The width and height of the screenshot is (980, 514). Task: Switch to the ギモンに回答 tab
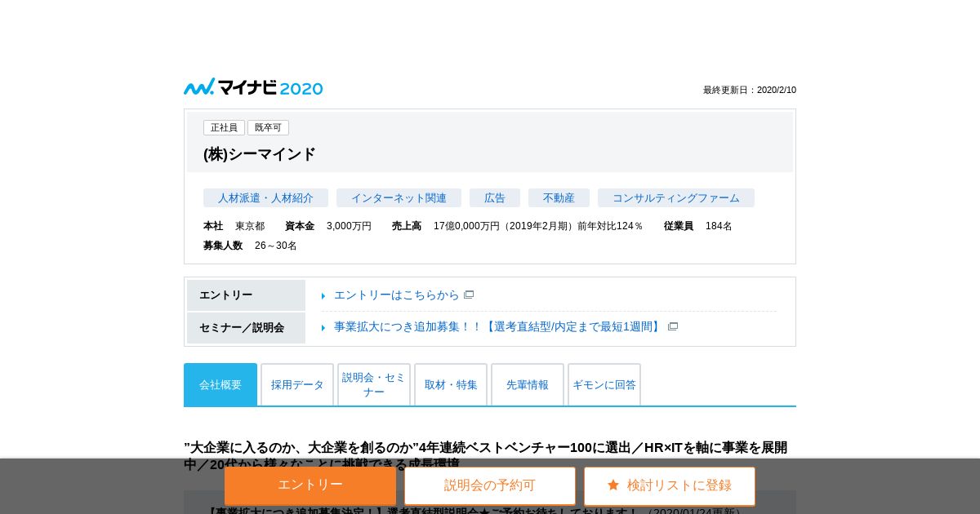tap(604, 384)
